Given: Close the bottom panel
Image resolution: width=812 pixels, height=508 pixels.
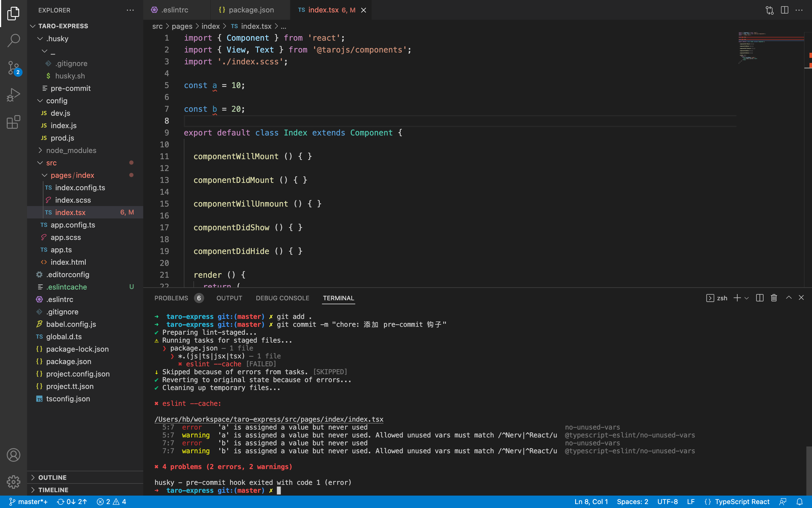Looking at the screenshot, I should pyautogui.click(x=801, y=297).
